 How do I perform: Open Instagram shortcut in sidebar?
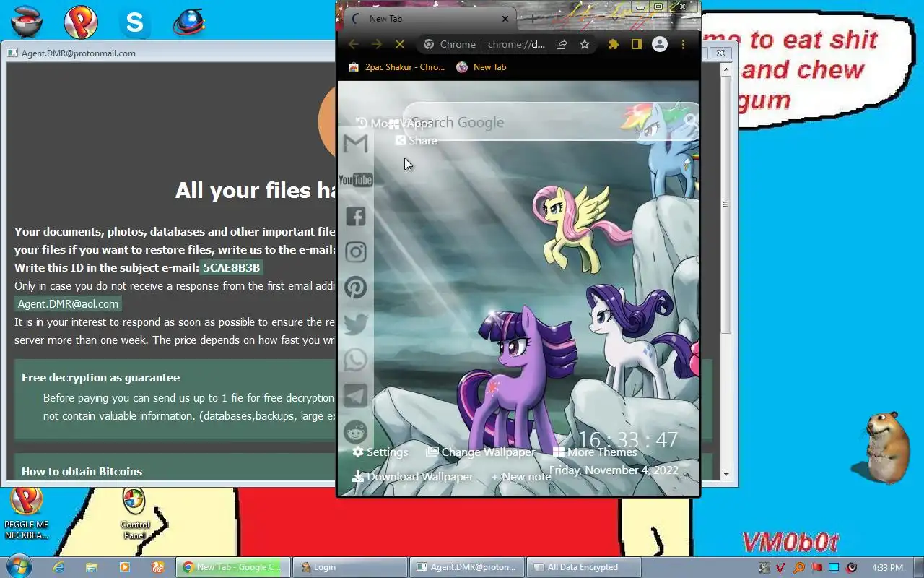(x=355, y=252)
